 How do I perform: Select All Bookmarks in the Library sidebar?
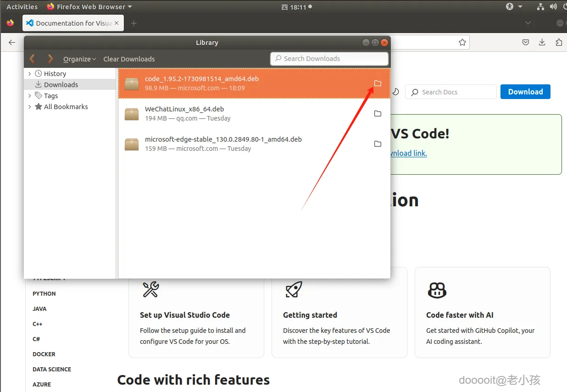pyautogui.click(x=66, y=107)
